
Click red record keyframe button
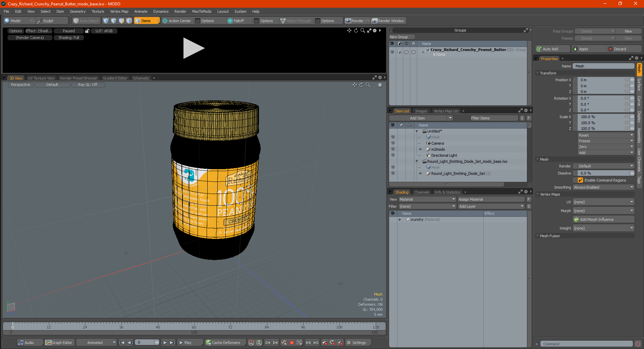click(x=292, y=343)
